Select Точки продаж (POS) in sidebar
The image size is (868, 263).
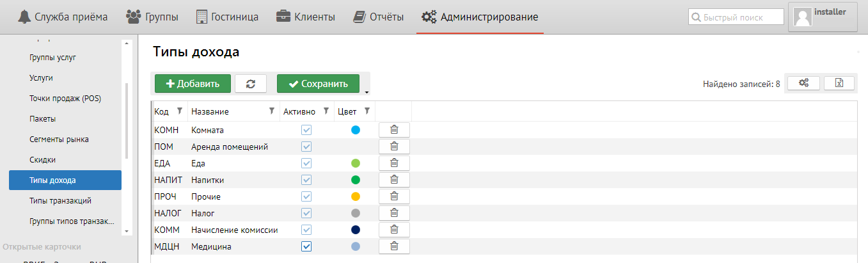click(x=65, y=99)
